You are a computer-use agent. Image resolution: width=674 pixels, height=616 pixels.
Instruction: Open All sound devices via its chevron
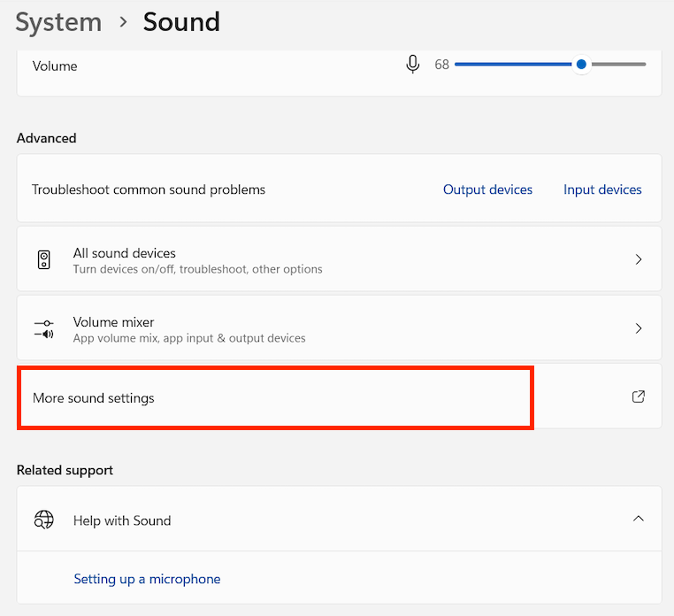pos(639,259)
